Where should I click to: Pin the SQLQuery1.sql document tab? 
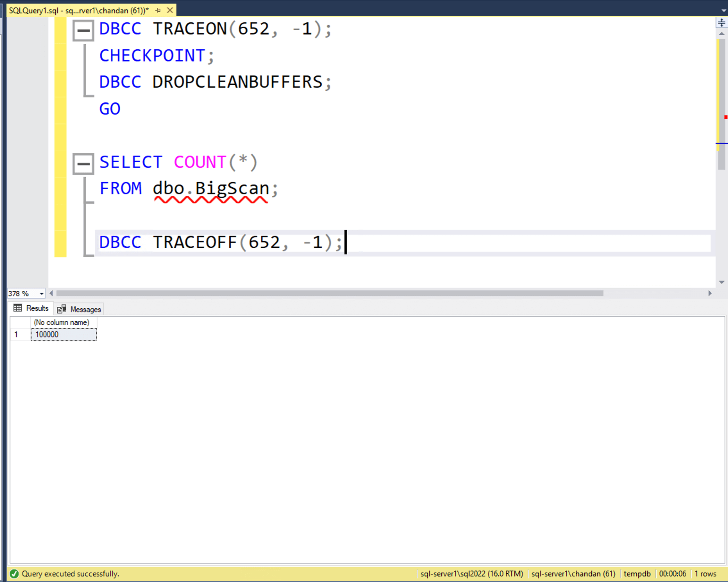[x=158, y=11]
